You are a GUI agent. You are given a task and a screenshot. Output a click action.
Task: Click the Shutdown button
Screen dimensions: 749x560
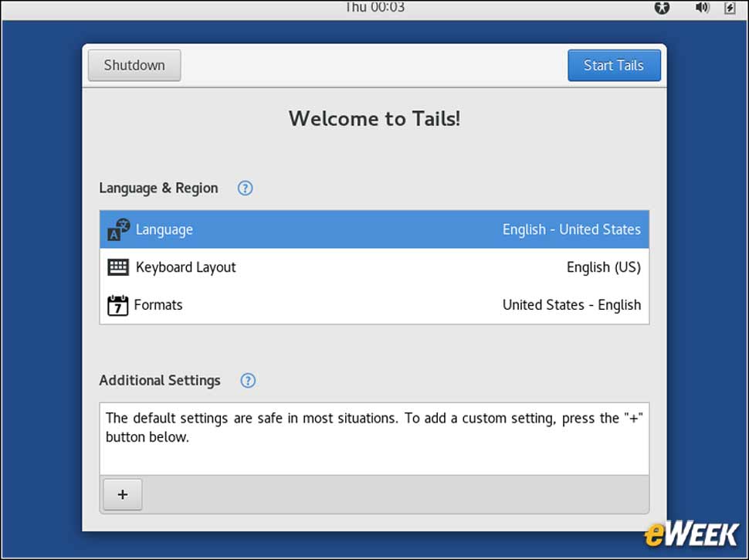134,65
